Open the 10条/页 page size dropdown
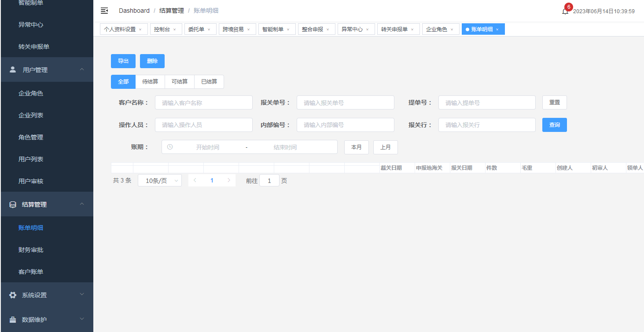Screen dimensions: 644x332 (x=160, y=181)
